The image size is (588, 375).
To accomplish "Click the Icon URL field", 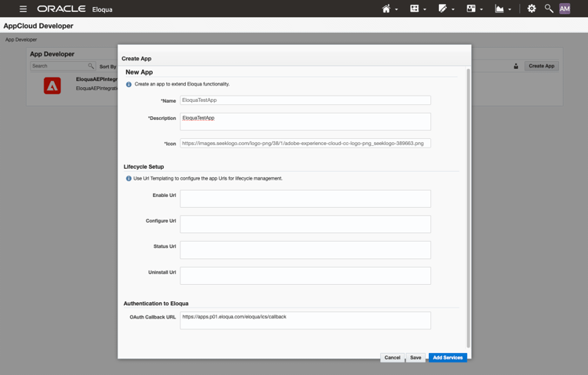I will [x=305, y=144].
